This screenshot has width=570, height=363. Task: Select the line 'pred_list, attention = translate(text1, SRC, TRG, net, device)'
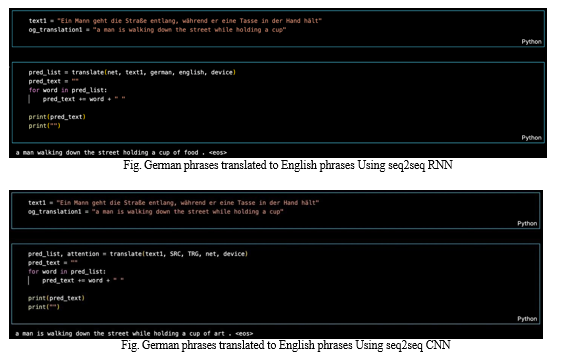click(x=138, y=254)
